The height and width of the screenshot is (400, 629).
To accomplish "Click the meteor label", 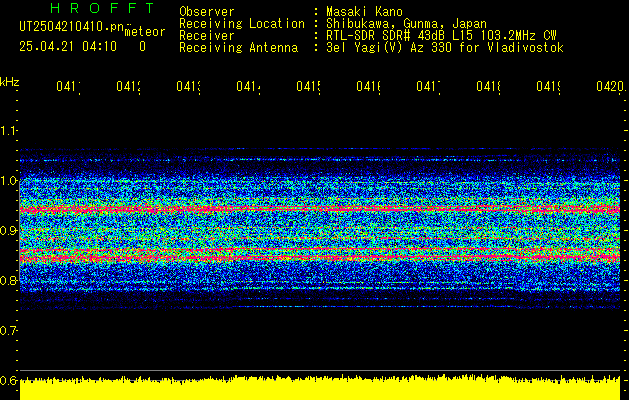I will 145,32.
